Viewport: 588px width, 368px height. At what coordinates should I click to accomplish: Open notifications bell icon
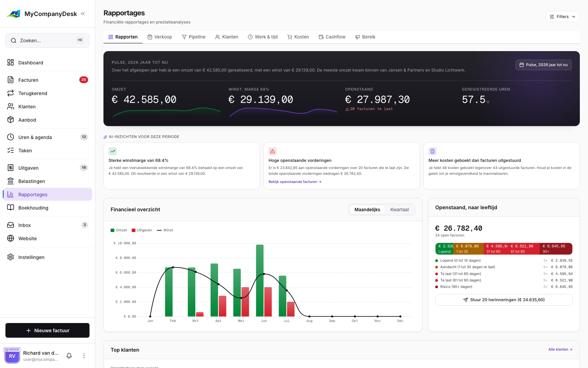[69, 356]
